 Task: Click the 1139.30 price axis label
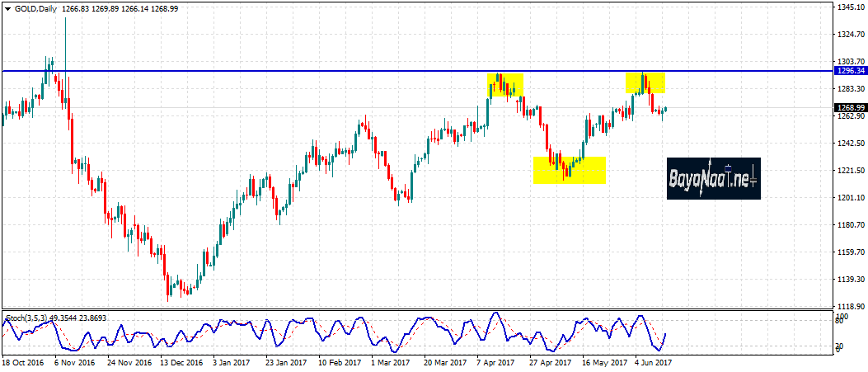(x=849, y=280)
